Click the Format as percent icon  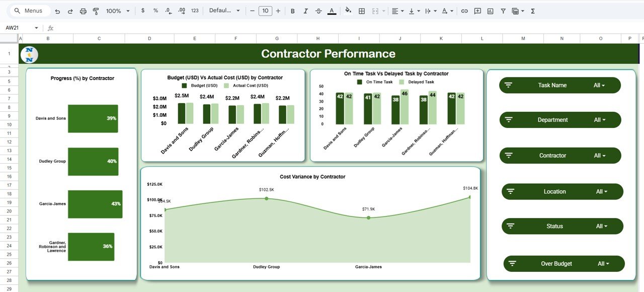[154, 11]
